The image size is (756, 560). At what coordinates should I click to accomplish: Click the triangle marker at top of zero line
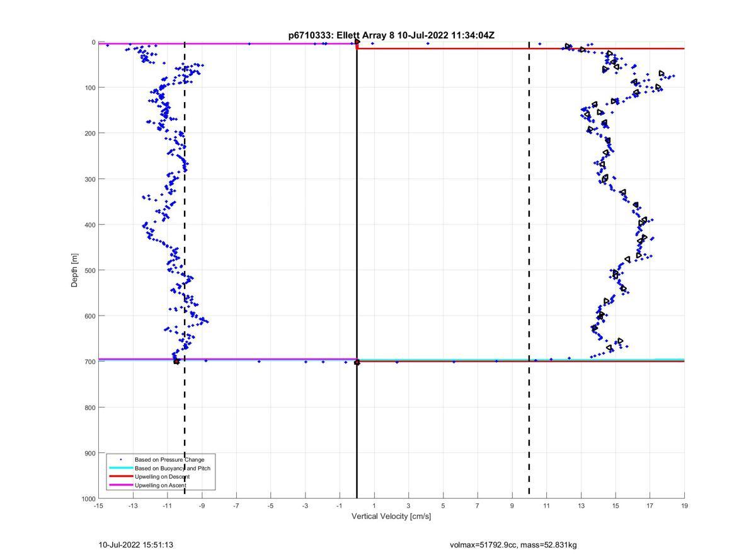[357, 42]
